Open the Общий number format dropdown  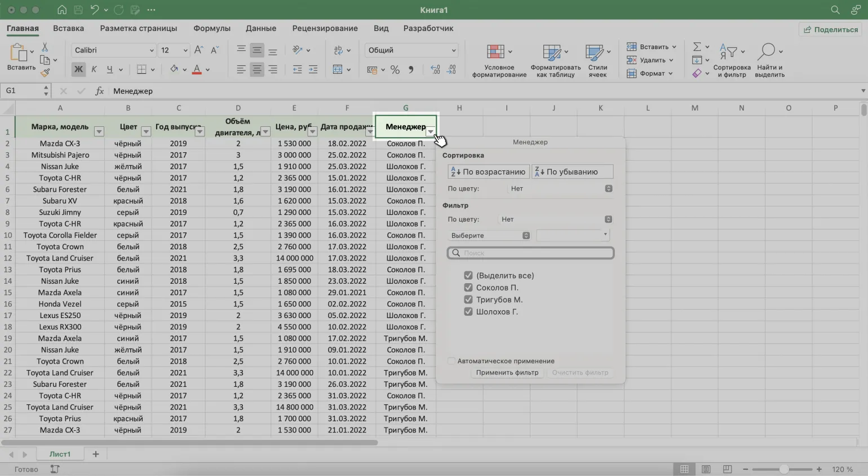click(453, 50)
